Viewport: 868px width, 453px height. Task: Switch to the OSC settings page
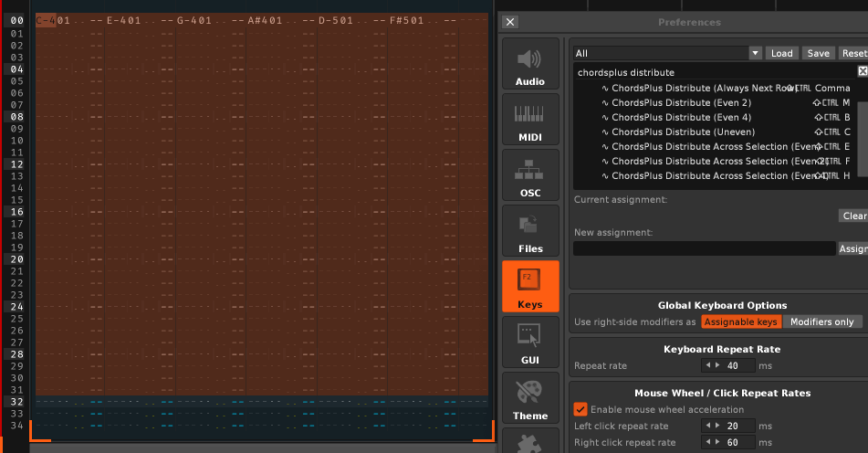click(x=530, y=177)
